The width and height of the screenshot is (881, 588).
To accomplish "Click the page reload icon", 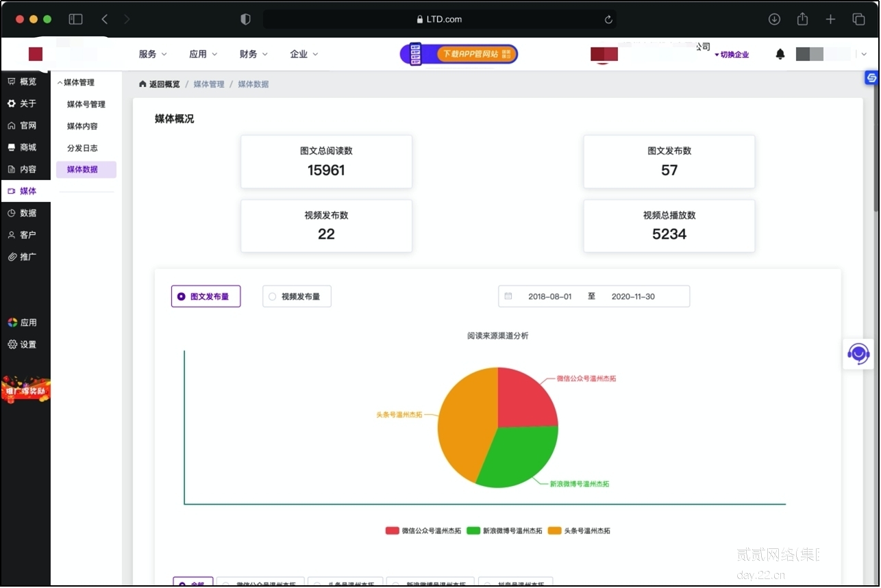I will (x=608, y=20).
